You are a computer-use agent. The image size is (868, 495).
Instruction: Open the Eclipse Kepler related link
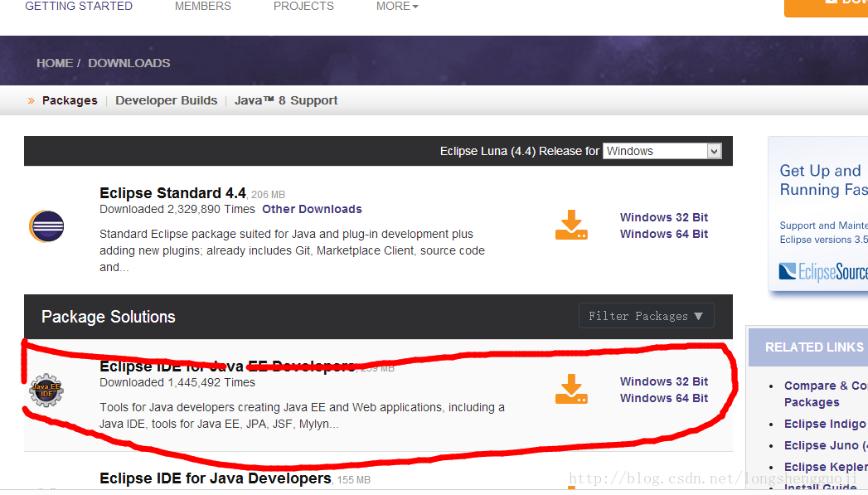coord(826,467)
